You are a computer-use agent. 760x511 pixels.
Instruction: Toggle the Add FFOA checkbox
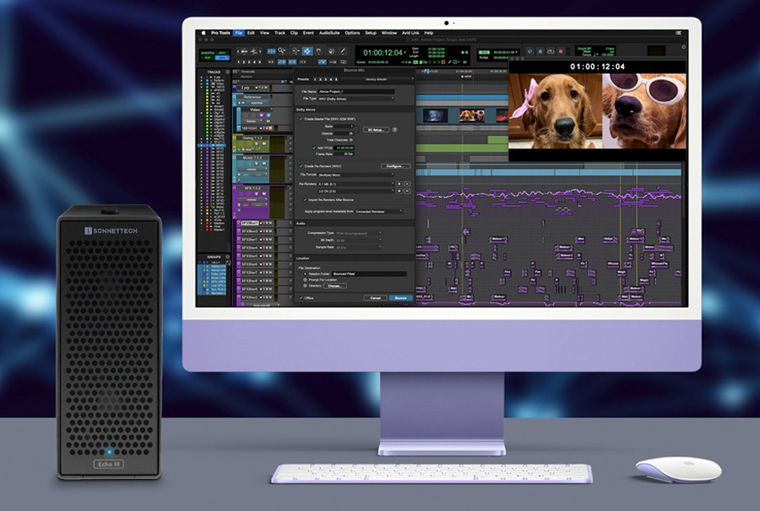pos(314,147)
